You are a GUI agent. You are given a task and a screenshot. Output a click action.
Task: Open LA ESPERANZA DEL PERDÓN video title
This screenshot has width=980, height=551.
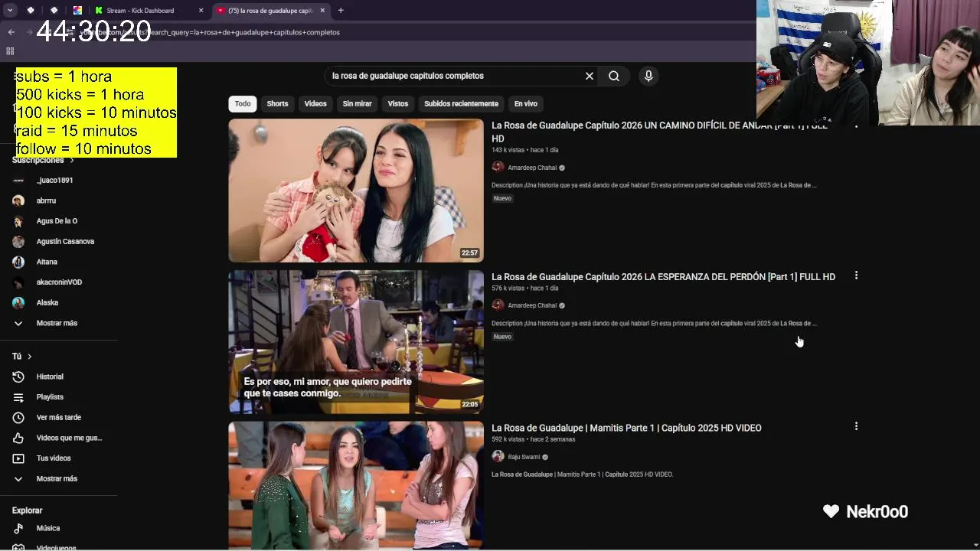pos(663,276)
